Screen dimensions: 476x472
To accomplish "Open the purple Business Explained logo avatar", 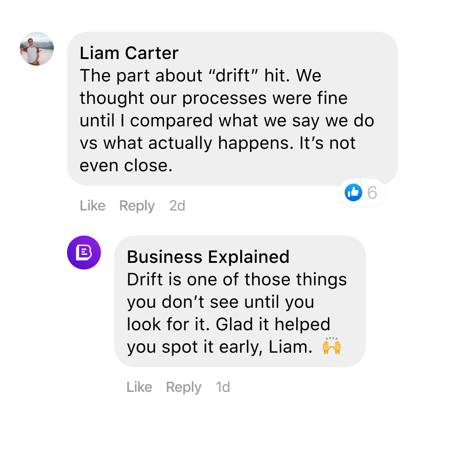I will pos(84,253).
